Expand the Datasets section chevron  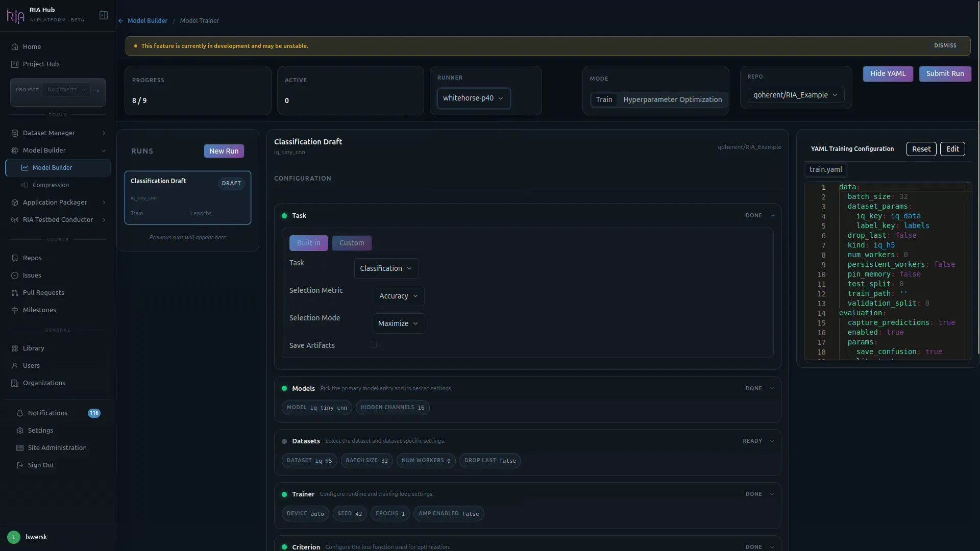(772, 441)
